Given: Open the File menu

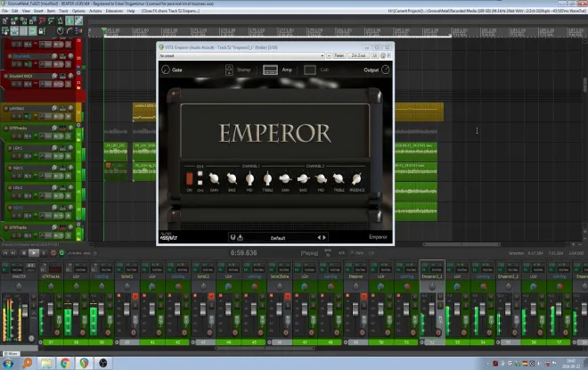Looking at the screenshot, I should [x=4, y=11].
